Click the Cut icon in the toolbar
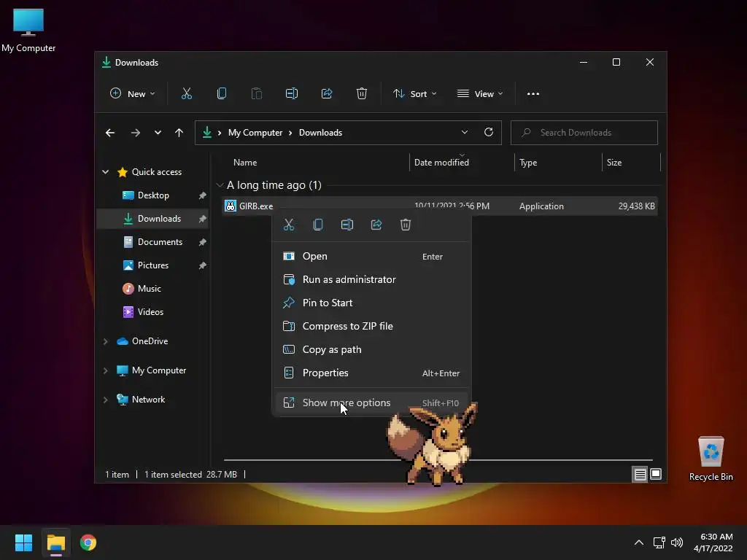The width and height of the screenshot is (747, 560). (186, 94)
